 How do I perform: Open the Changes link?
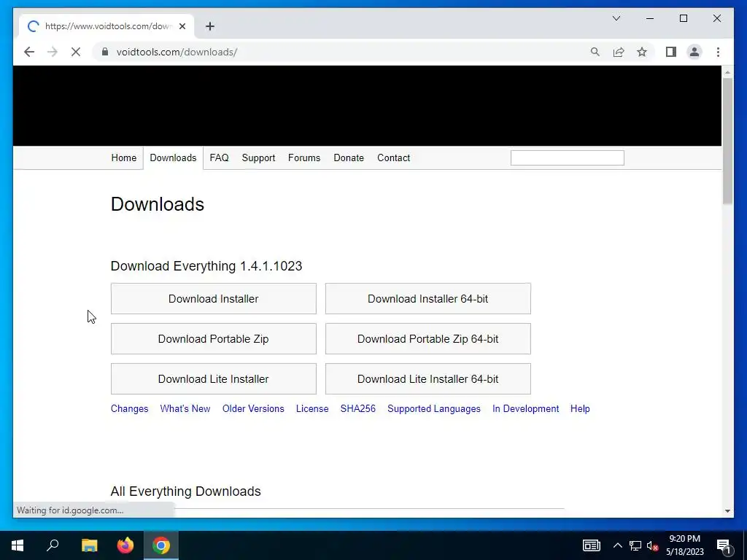click(130, 408)
